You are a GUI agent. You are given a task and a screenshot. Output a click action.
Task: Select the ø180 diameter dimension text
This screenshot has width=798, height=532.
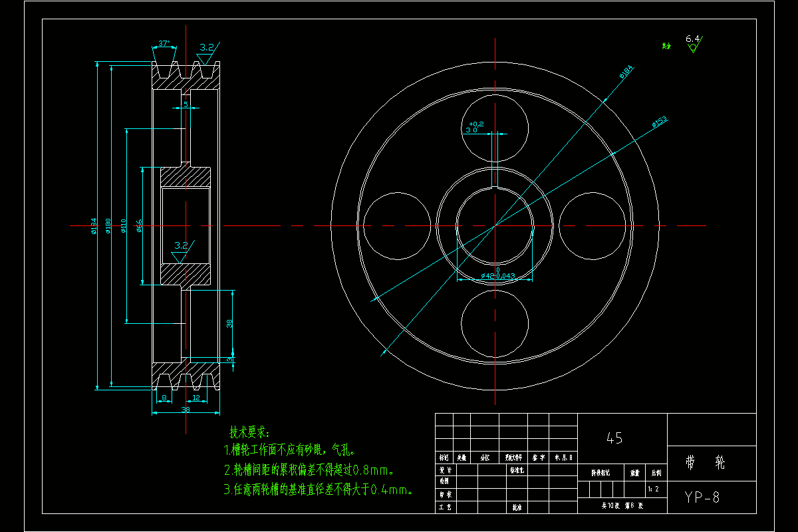pyautogui.click(x=107, y=226)
